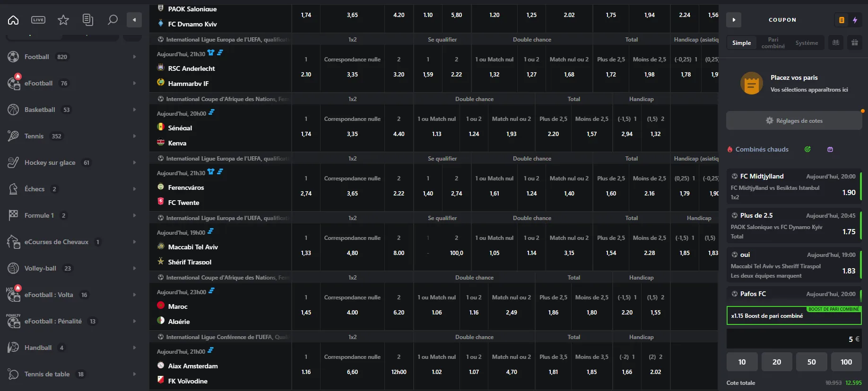Expand the Basketball category arrow
The image size is (868, 391).
tap(134, 110)
